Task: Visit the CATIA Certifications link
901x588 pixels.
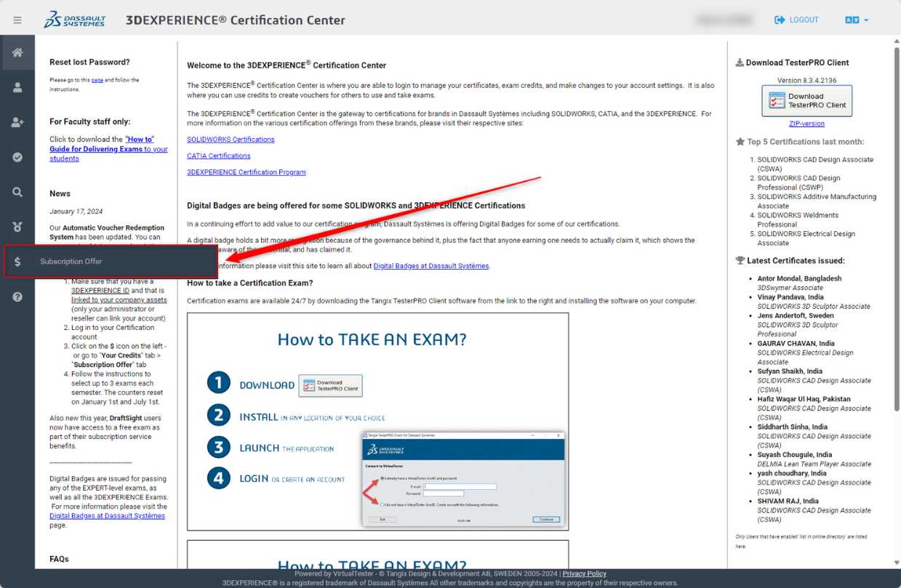Action: (218, 156)
